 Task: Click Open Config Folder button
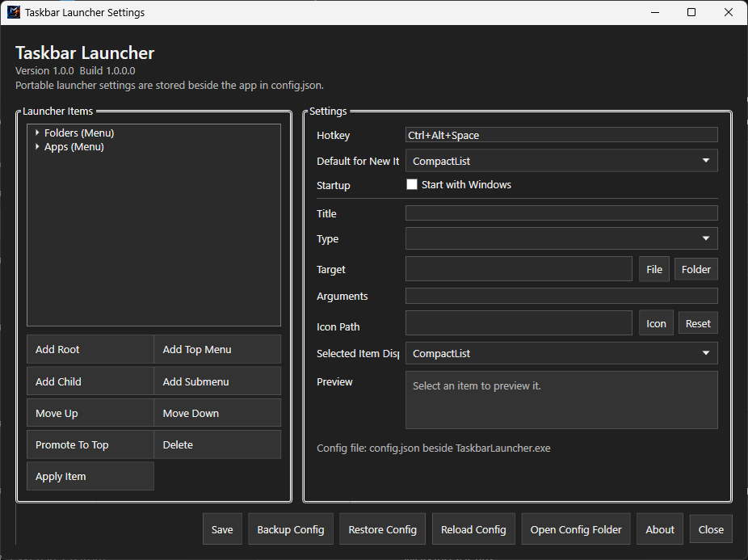576,529
